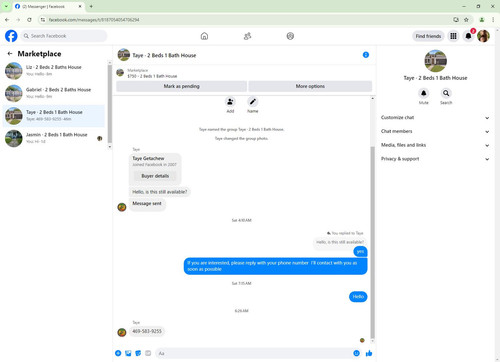Click More options button
Viewport: 500px width, 362px height.
pyautogui.click(x=310, y=86)
